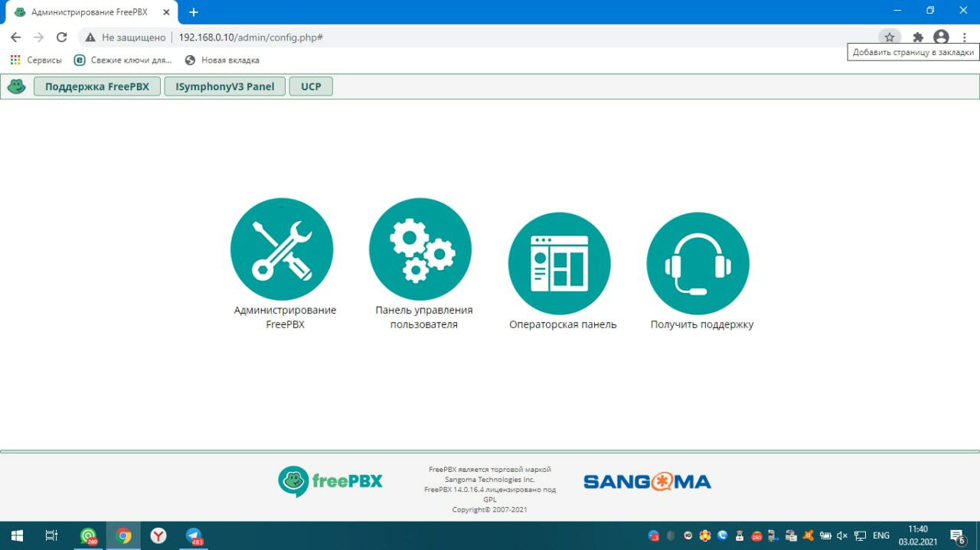980x550 pixels.
Task: Switch to Chrome in the taskbar
Action: pyautogui.click(x=123, y=535)
